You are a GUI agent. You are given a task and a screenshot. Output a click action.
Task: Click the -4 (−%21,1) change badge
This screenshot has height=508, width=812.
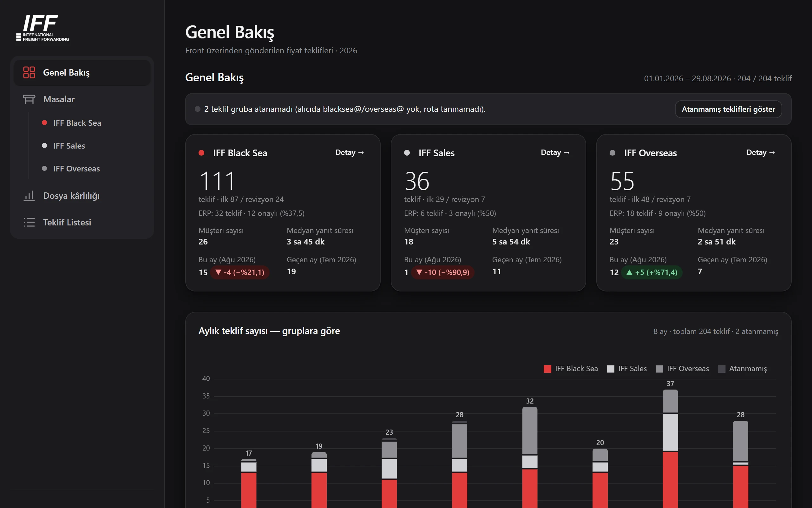point(240,272)
